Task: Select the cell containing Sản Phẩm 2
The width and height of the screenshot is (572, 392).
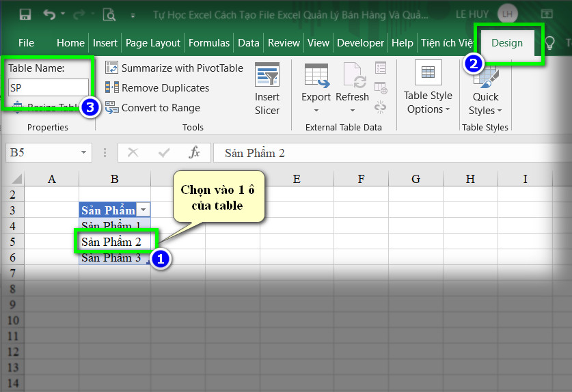Action: (x=115, y=241)
